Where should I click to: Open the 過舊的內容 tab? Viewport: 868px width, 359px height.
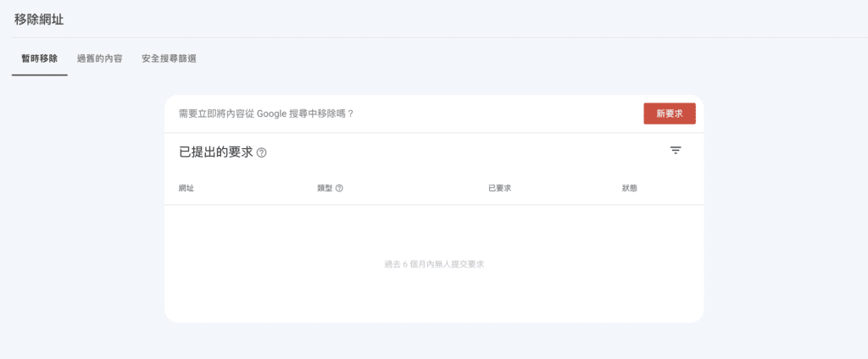(x=99, y=58)
